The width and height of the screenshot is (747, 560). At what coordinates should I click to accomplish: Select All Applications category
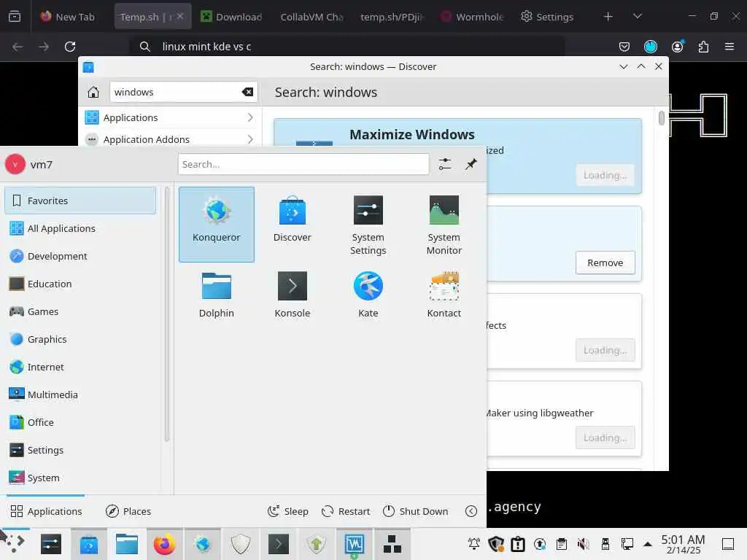pos(80,228)
